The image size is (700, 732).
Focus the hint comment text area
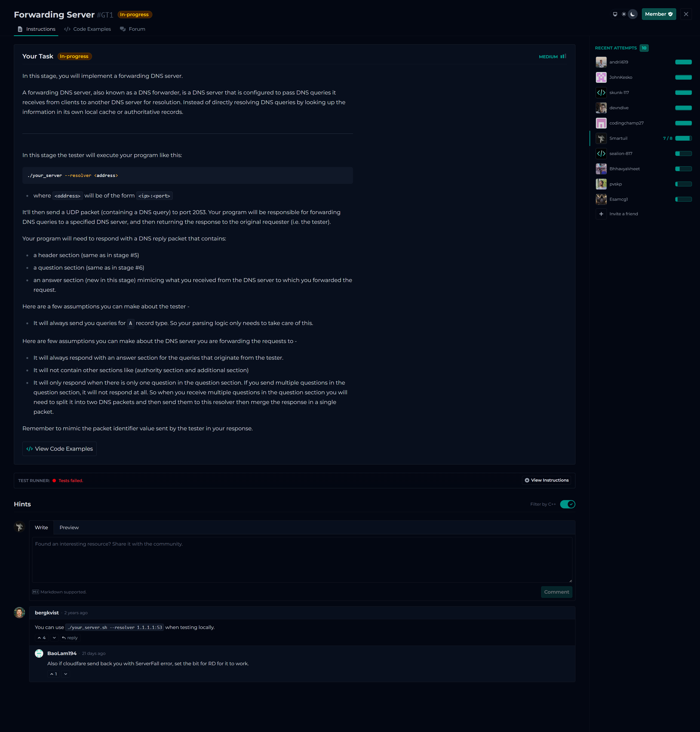point(301,559)
